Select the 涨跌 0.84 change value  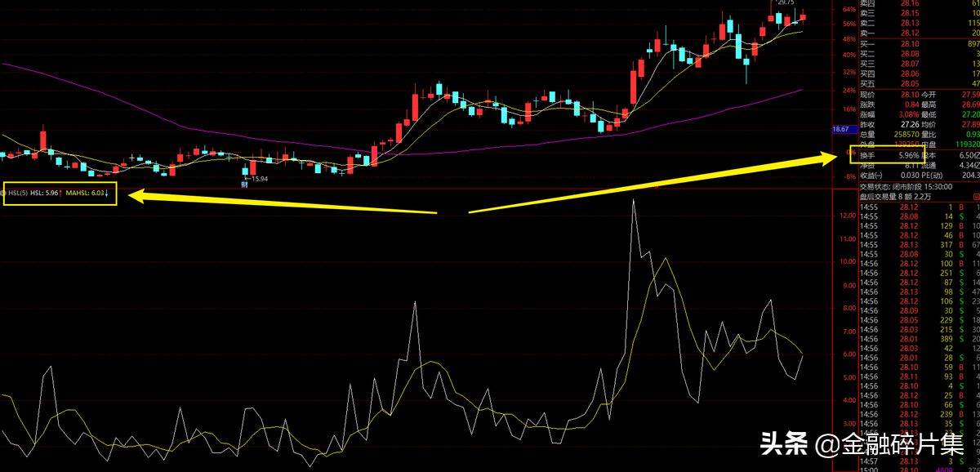tap(890, 105)
